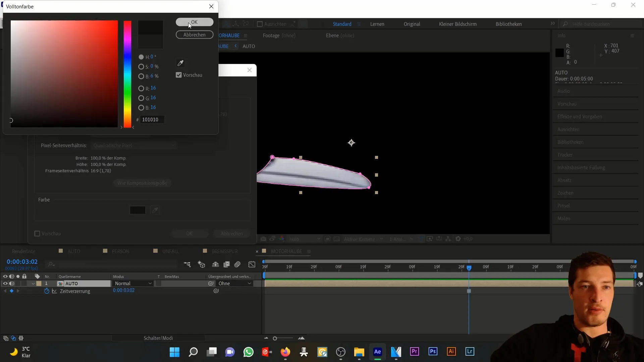Toggle the H radio button for hue
This screenshot has width=644, height=362.
click(141, 57)
